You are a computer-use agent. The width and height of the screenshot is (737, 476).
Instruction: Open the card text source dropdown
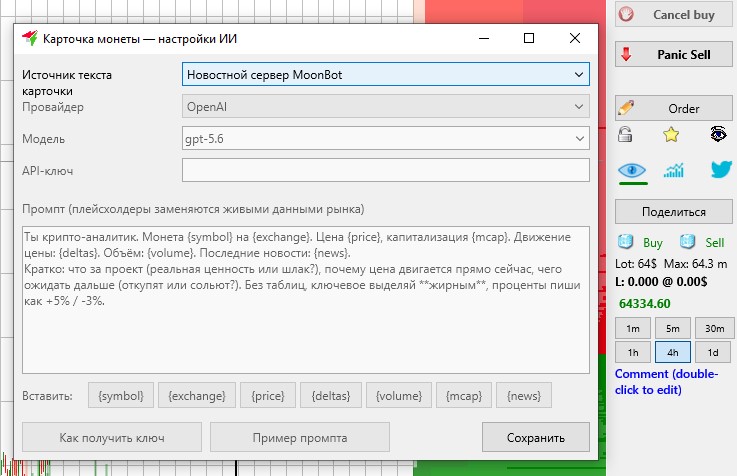pos(385,75)
